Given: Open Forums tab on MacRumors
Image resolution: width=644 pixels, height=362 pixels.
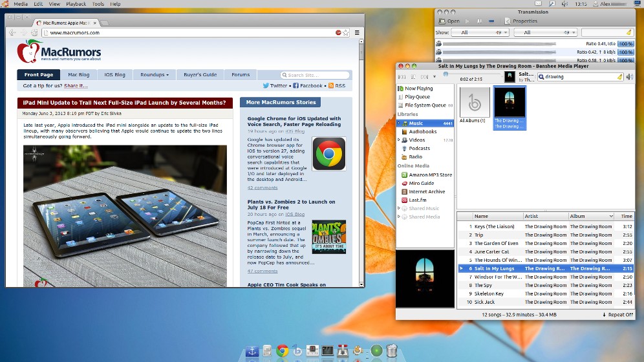Looking at the screenshot, I should (x=241, y=75).
